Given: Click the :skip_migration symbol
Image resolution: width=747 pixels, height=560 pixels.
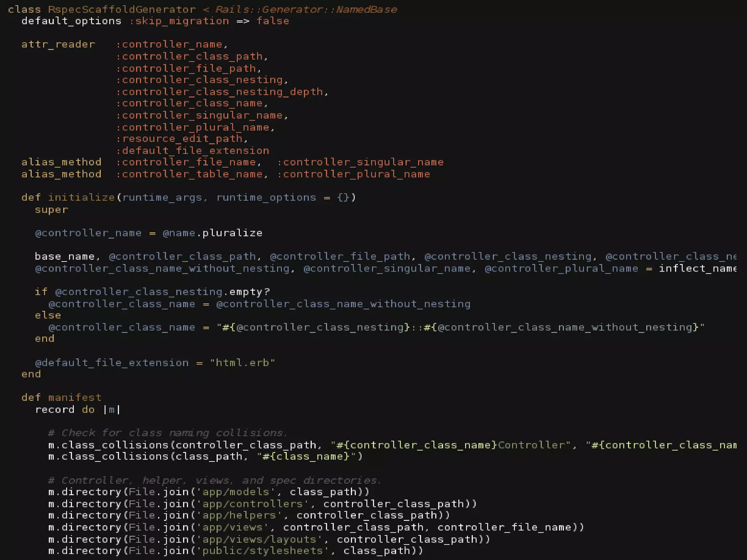Looking at the screenshot, I should coord(179,21).
